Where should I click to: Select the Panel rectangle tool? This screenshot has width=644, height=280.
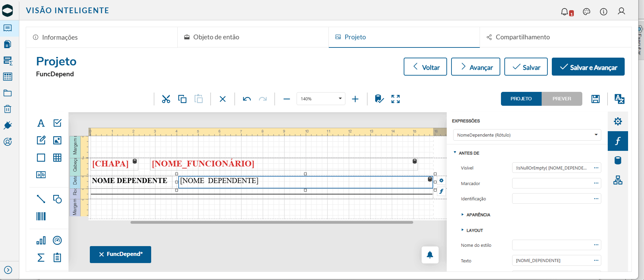(41, 158)
